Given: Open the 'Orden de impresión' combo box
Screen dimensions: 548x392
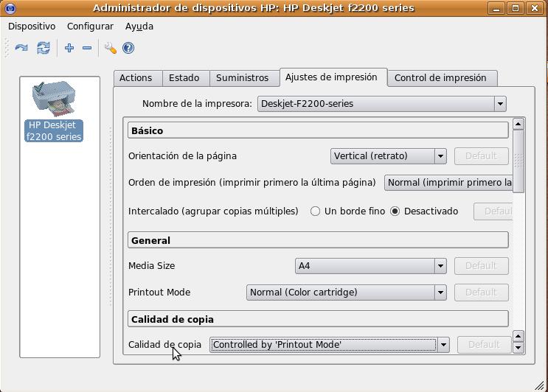Looking at the screenshot, I should click(x=448, y=183).
